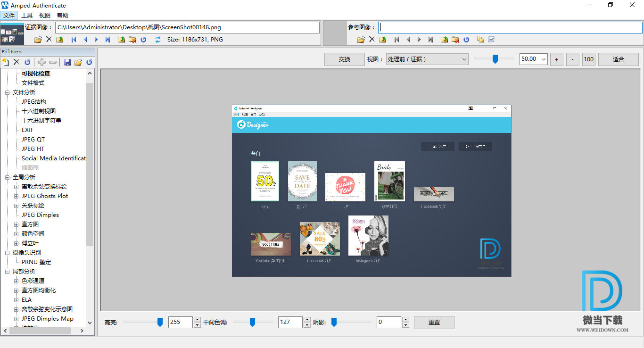Screen dimensions: 644x348
Task: Go to next reference image
Action: [419, 40]
